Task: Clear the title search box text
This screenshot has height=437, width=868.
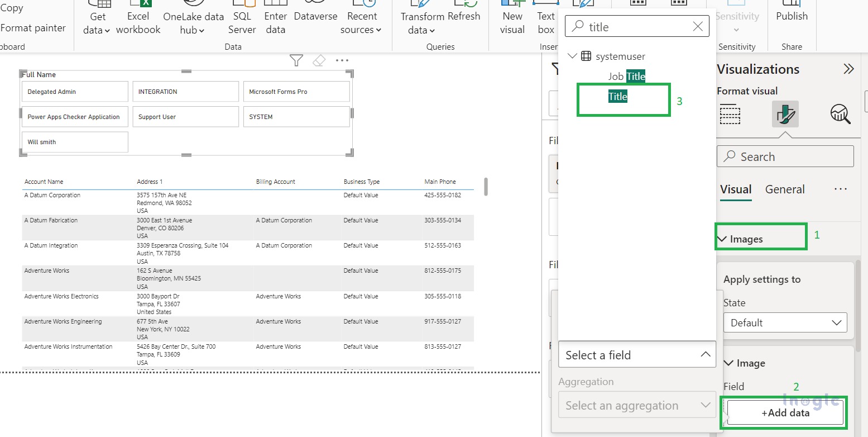Action: tap(698, 26)
